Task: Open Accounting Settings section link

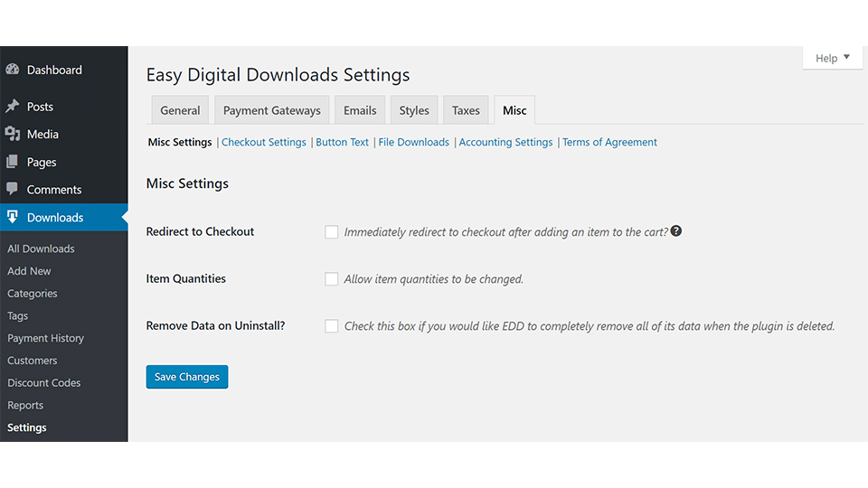Action: click(505, 142)
